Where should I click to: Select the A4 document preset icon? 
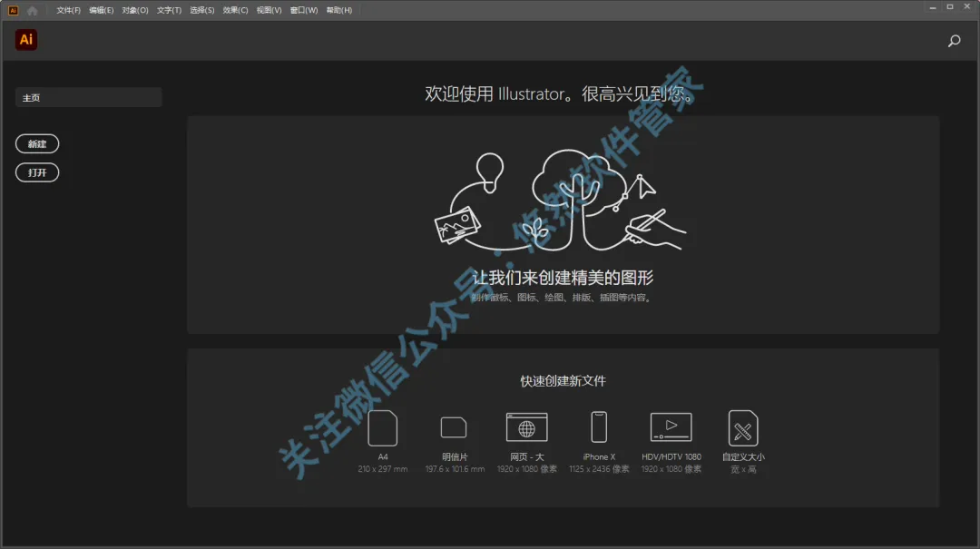383,427
